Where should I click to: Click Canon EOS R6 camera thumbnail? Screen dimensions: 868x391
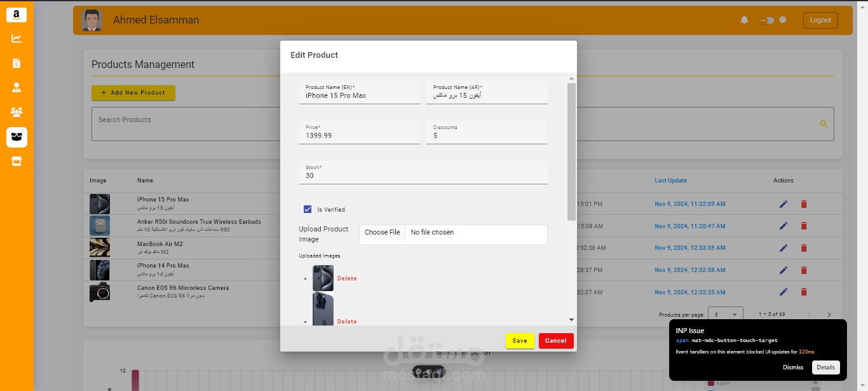(x=100, y=292)
